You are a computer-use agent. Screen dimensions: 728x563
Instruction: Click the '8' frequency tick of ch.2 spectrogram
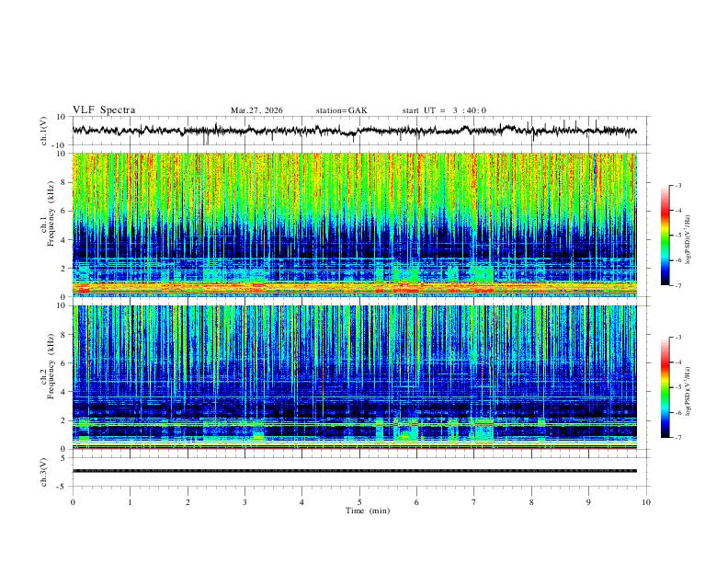click(x=64, y=335)
